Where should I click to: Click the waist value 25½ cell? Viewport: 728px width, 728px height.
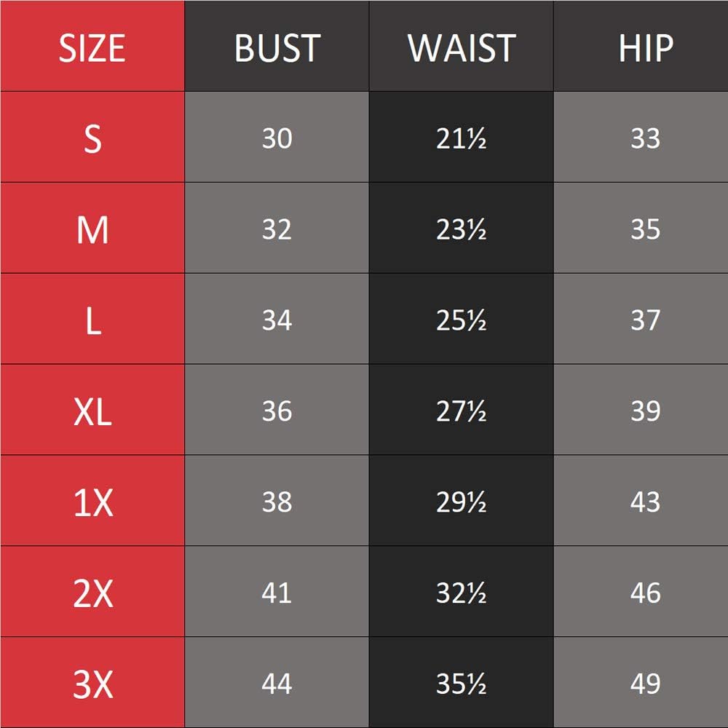click(461, 320)
